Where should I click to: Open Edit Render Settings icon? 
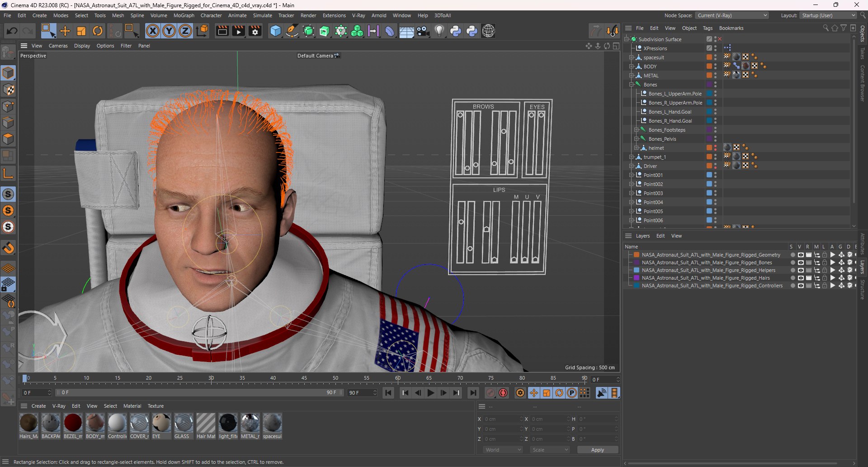[x=255, y=31]
